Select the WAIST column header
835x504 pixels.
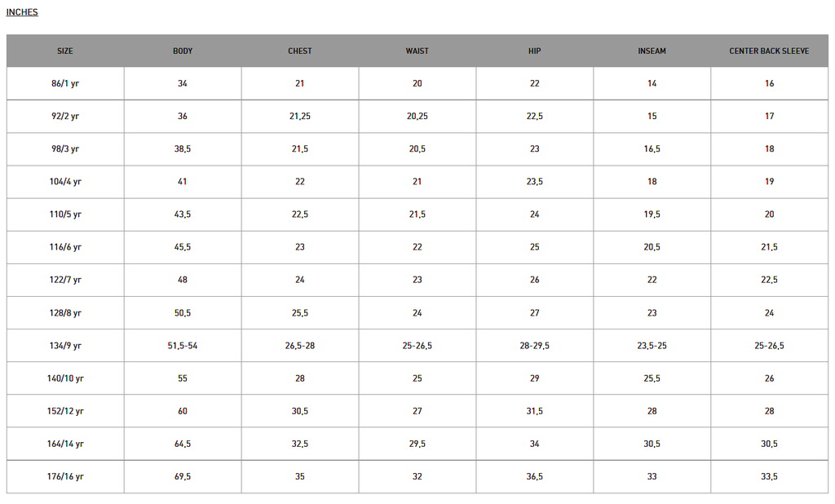point(417,51)
